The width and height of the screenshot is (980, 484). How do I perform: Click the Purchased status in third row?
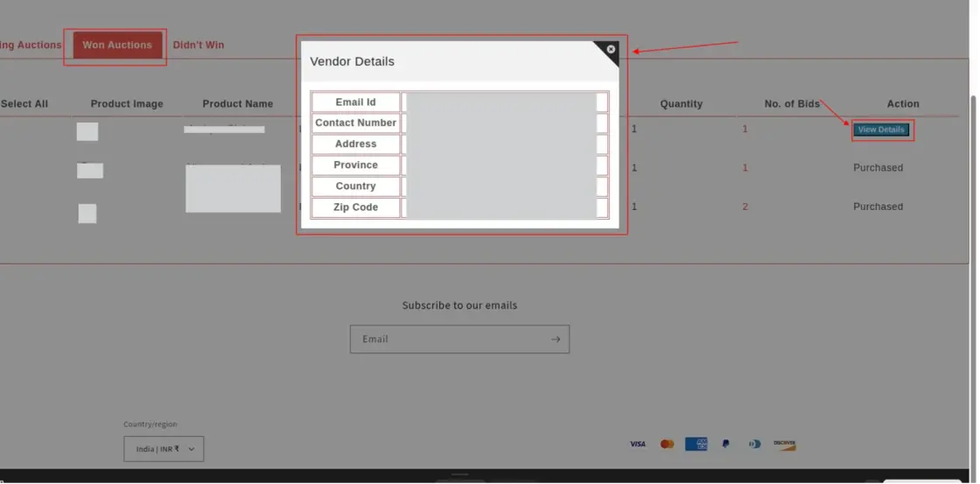[x=878, y=207]
